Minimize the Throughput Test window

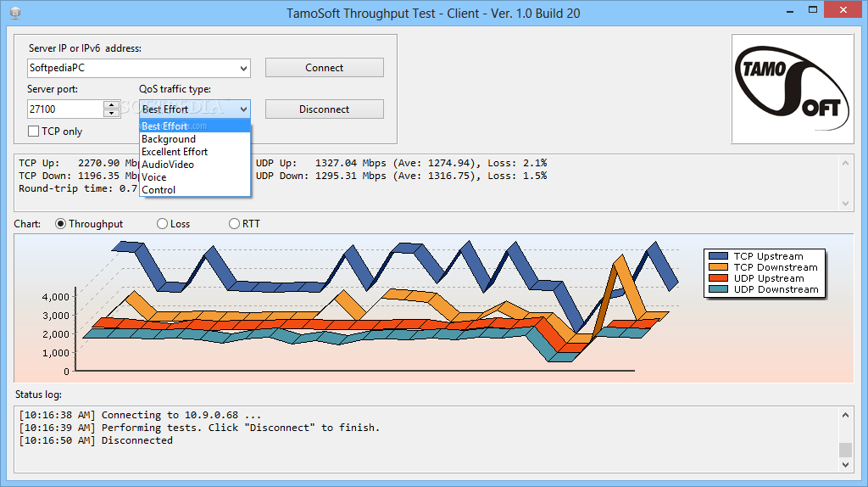[x=790, y=10]
